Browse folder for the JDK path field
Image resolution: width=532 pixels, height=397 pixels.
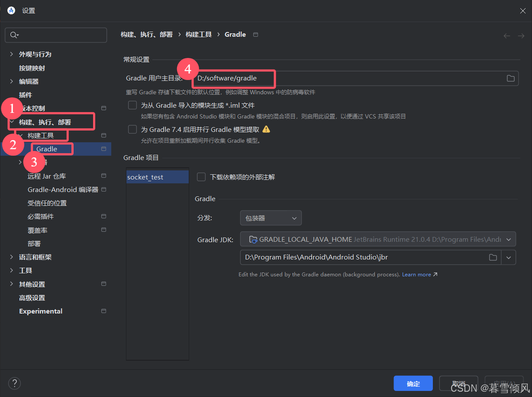point(493,257)
